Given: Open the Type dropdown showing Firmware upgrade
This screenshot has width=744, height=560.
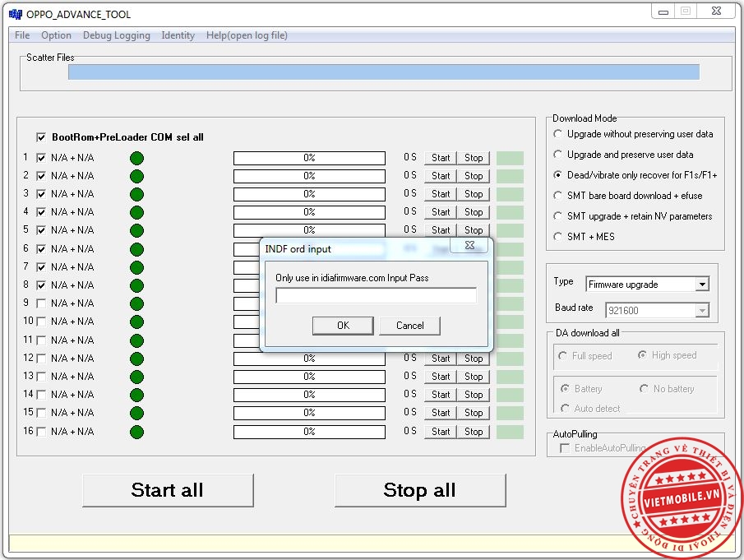Looking at the screenshot, I should 702,285.
